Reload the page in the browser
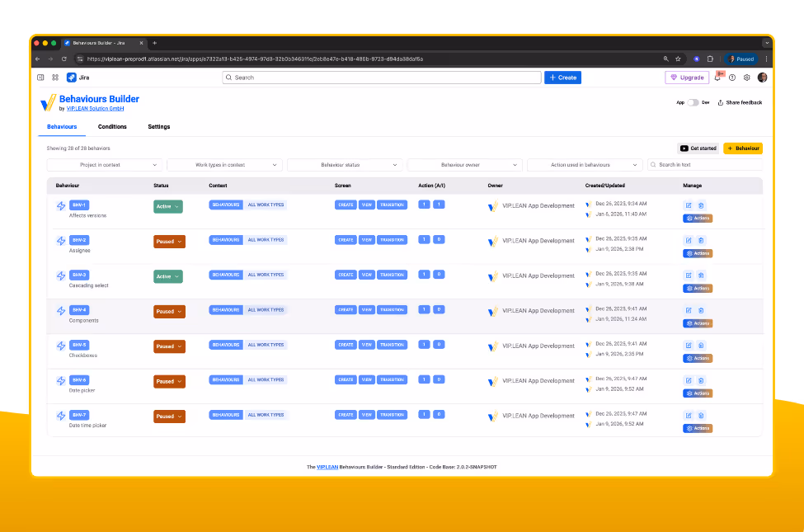804x532 pixels. pos(64,59)
